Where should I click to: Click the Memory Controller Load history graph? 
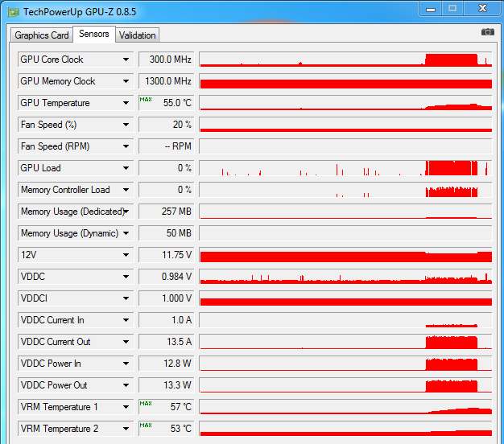[x=345, y=190]
